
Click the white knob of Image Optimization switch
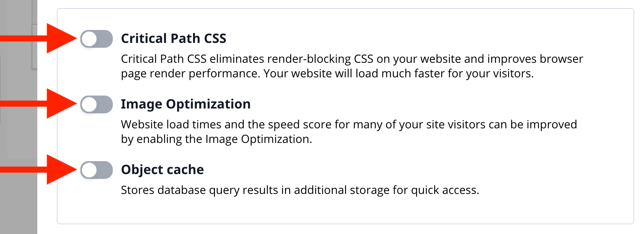pyautogui.click(x=89, y=104)
